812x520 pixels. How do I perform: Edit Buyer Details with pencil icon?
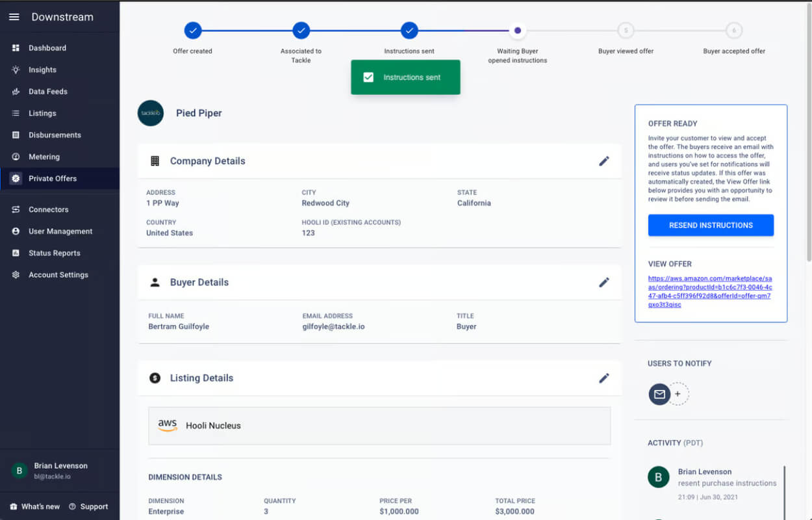pos(604,282)
